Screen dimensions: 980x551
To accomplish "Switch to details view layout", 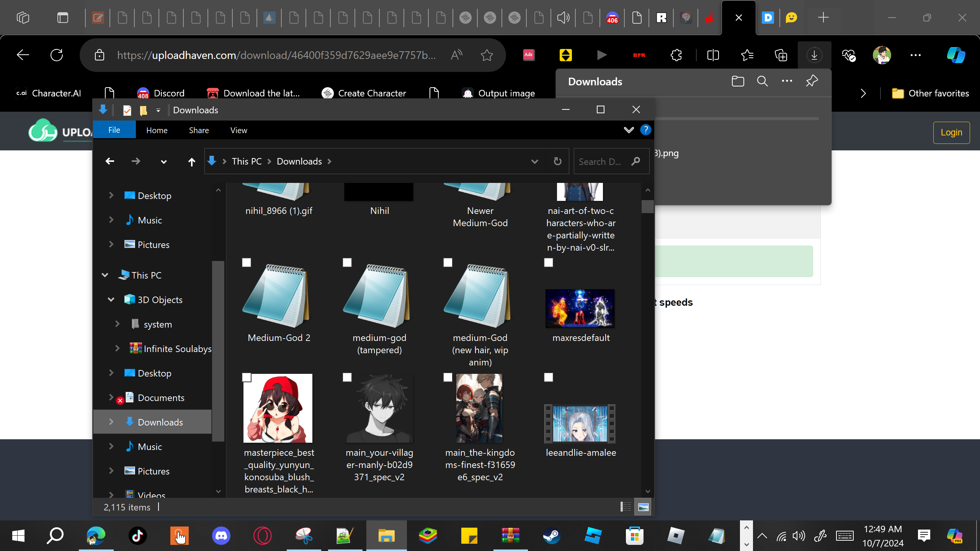I will pyautogui.click(x=626, y=507).
